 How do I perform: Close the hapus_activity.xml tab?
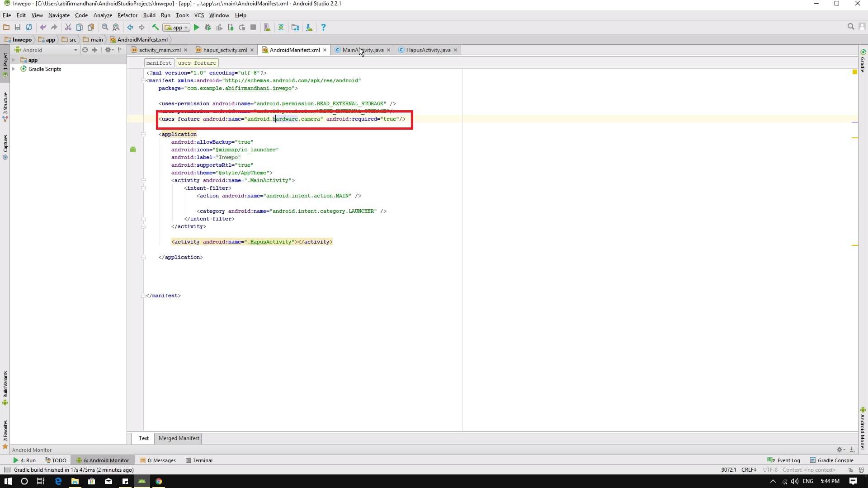pyautogui.click(x=252, y=50)
